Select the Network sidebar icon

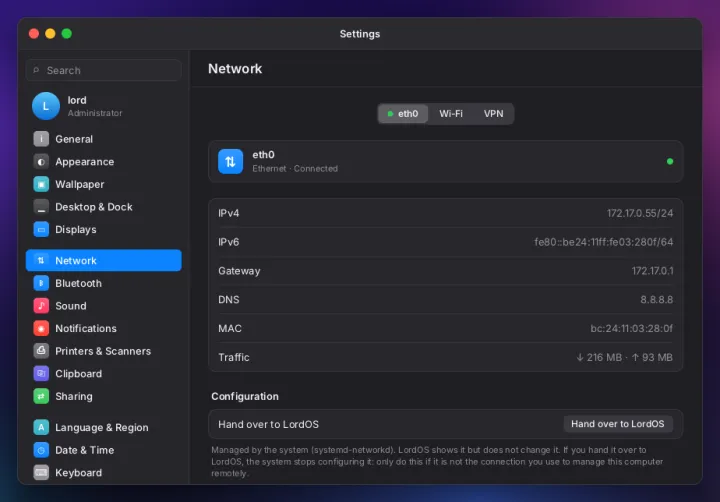click(41, 260)
